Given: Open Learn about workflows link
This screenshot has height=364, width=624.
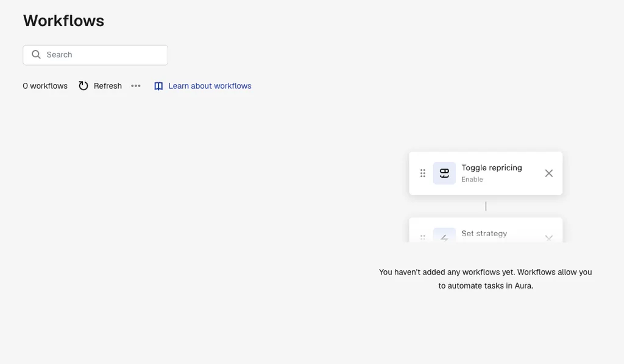Looking at the screenshot, I should point(203,86).
